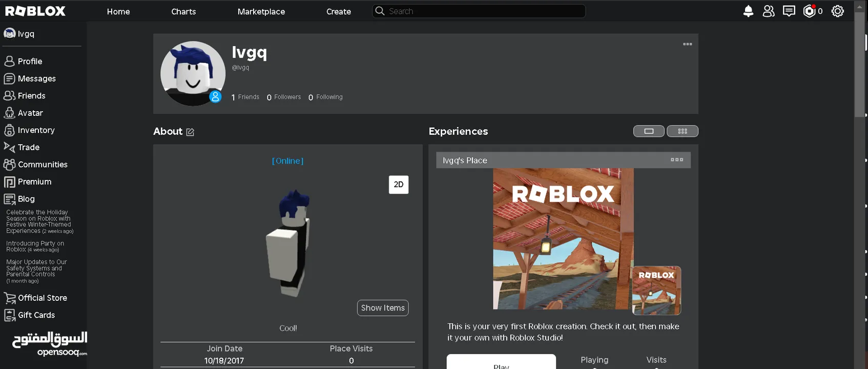The height and width of the screenshot is (369, 868).
Task: Click the Communities sidebar icon
Action: click(x=9, y=165)
